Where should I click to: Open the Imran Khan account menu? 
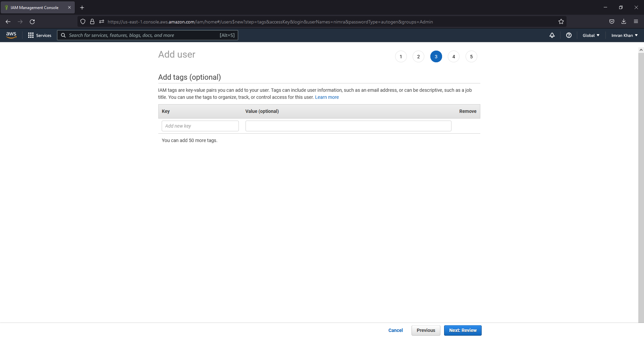click(x=624, y=35)
